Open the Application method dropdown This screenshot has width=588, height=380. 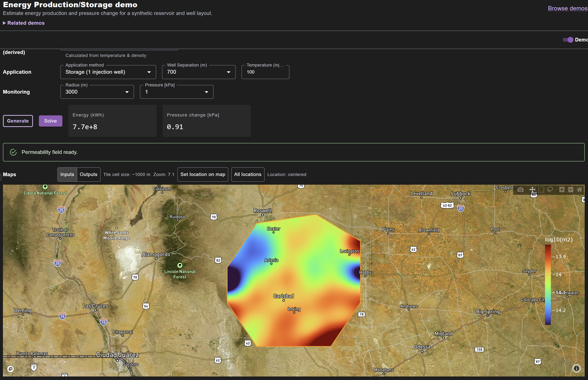[108, 72]
